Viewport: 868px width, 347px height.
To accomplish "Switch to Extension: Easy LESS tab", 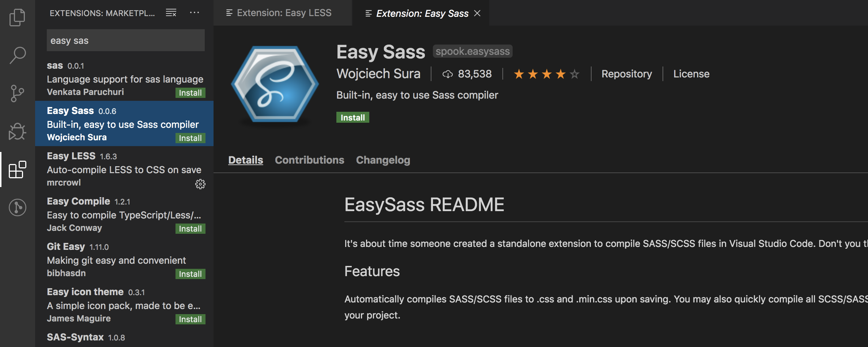I will pyautogui.click(x=283, y=13).
